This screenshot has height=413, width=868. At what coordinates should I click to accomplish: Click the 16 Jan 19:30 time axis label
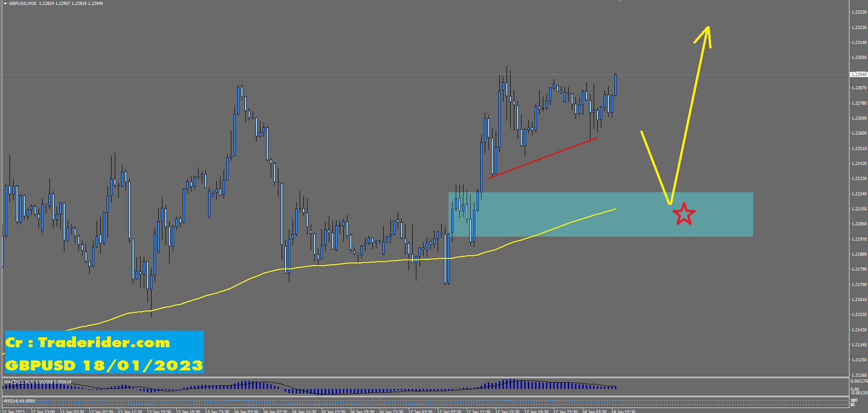pos(362,411)
